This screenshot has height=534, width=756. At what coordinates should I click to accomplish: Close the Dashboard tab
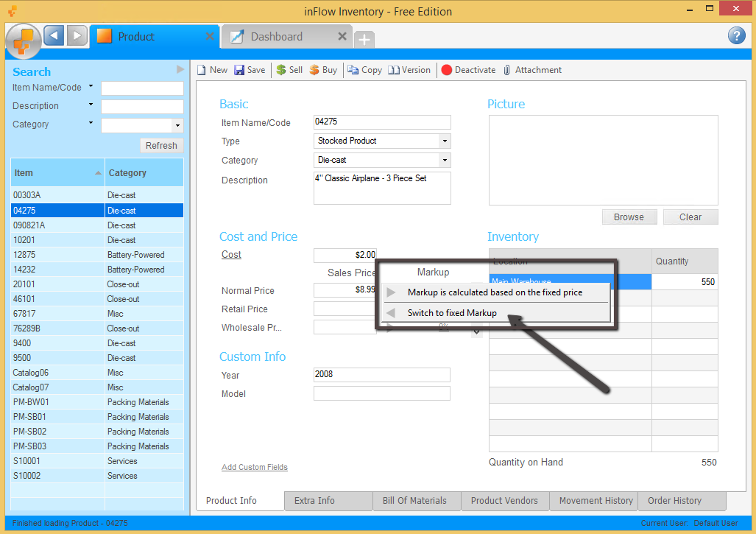click(x=342, y=36)
